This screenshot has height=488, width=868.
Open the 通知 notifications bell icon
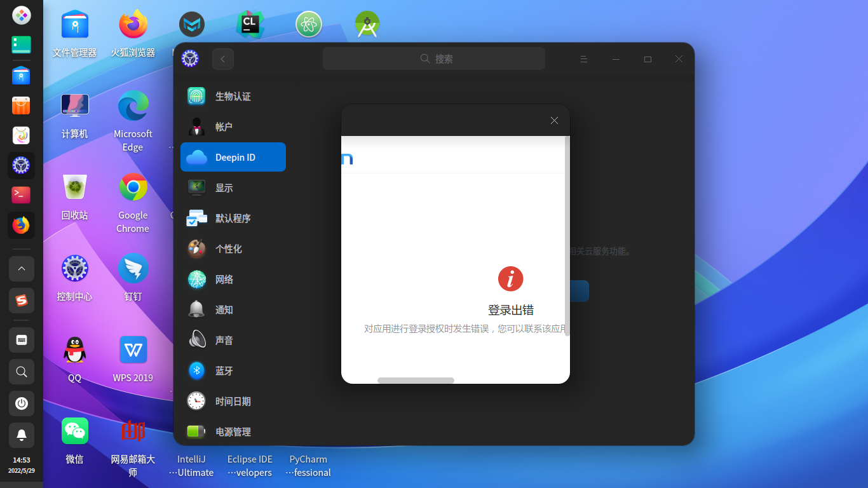[196, 309]
